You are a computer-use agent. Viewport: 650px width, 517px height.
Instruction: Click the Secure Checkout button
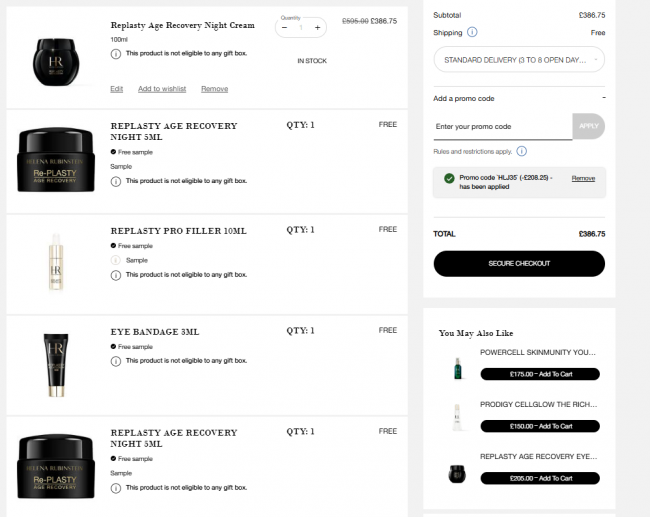pos(519,264)
